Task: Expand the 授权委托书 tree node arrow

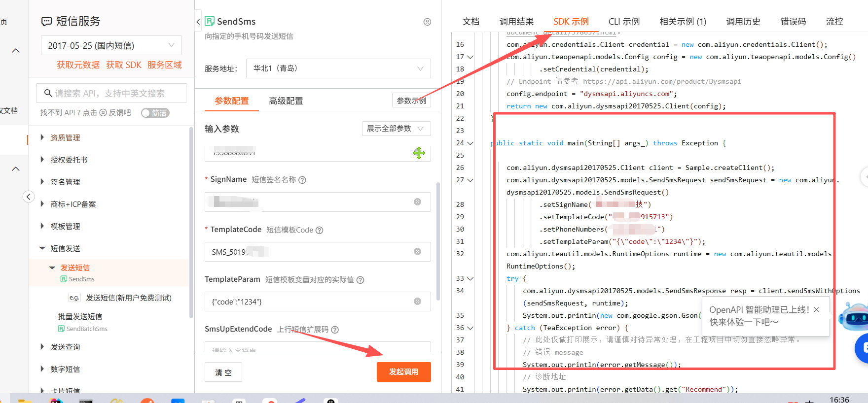Action: click(x=42, y=160)
